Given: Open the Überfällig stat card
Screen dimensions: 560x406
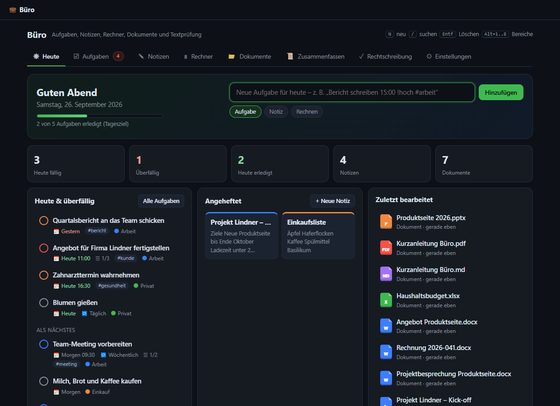Looking at the screenshot, I should point(178,164).
